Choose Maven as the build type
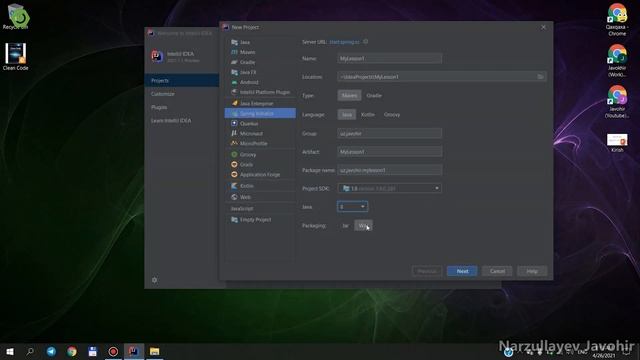 (349, 96)
